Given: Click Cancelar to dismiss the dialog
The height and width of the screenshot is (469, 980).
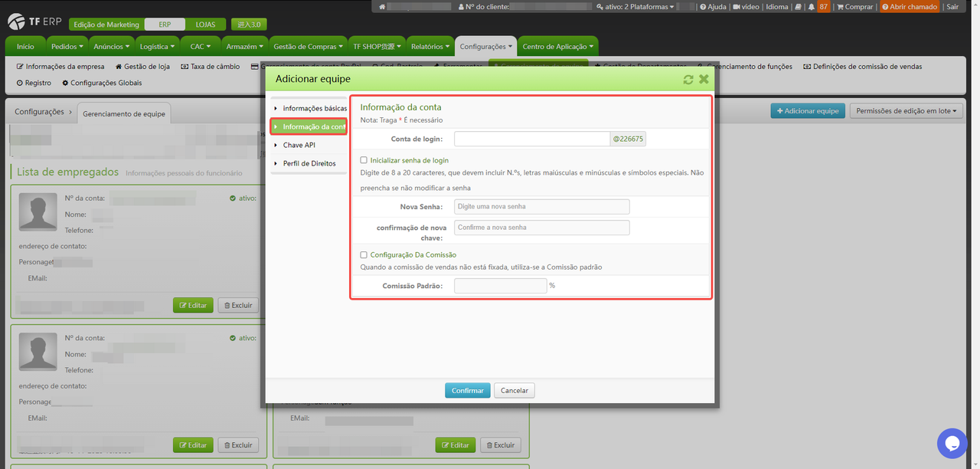Looking at the screenshot, I should [514, 391].
